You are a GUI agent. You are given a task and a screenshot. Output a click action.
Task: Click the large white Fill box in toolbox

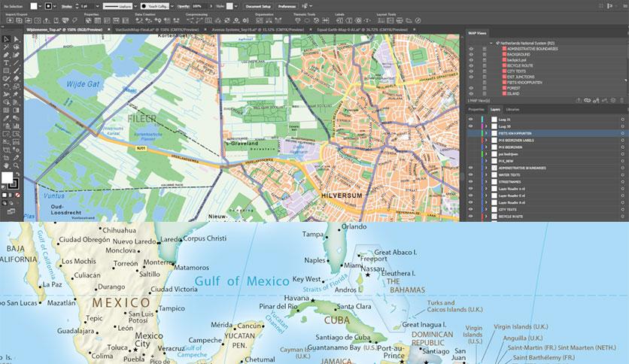[7, 177]
